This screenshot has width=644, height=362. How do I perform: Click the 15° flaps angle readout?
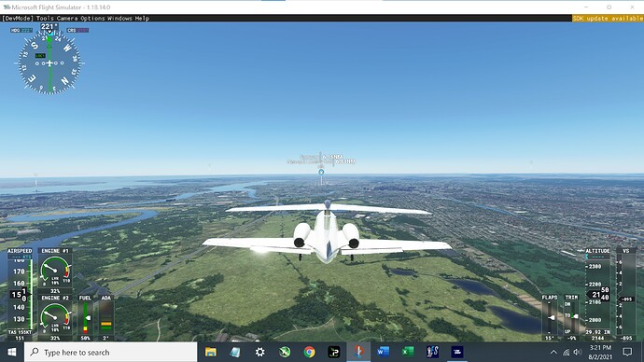[550, 338]
